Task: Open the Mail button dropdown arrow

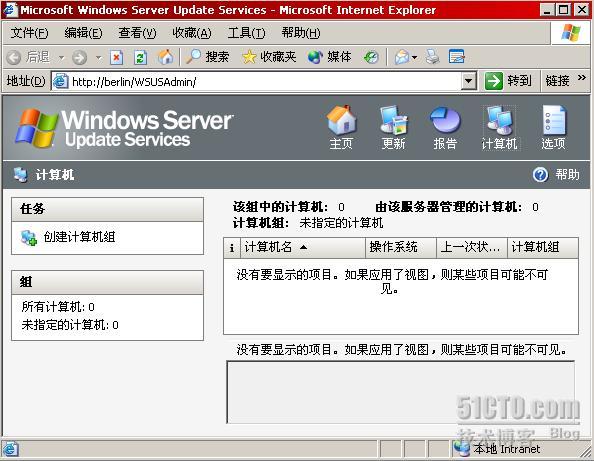Action: 414,58
